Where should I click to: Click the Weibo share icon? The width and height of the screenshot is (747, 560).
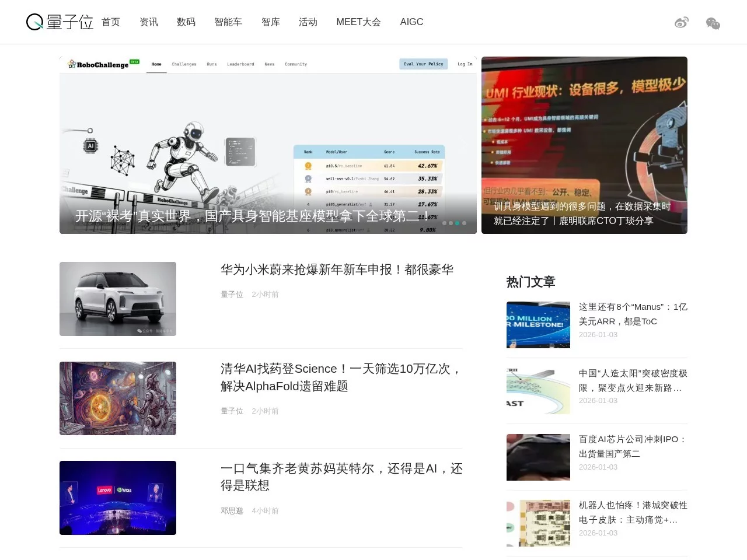coord(681,22)
